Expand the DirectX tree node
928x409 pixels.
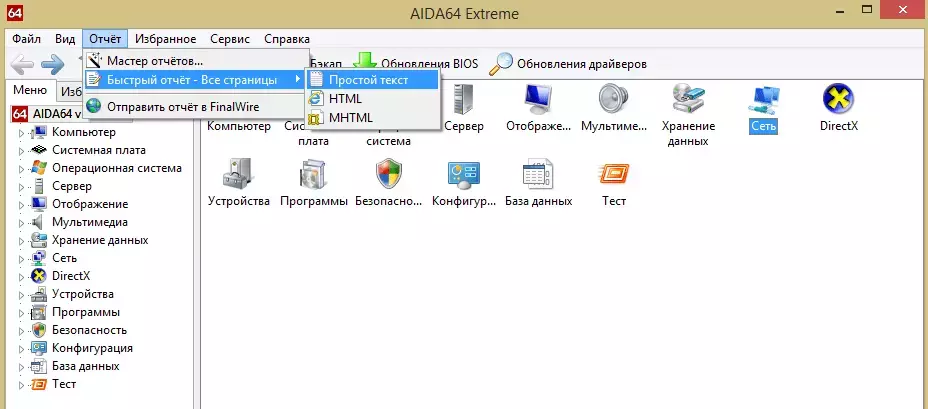(21, 276)
